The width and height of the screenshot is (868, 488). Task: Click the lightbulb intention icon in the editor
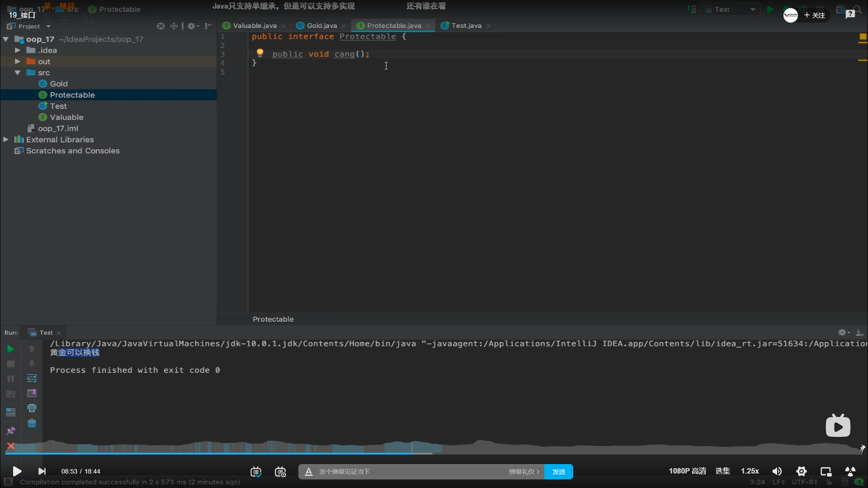tap(260, 53)
